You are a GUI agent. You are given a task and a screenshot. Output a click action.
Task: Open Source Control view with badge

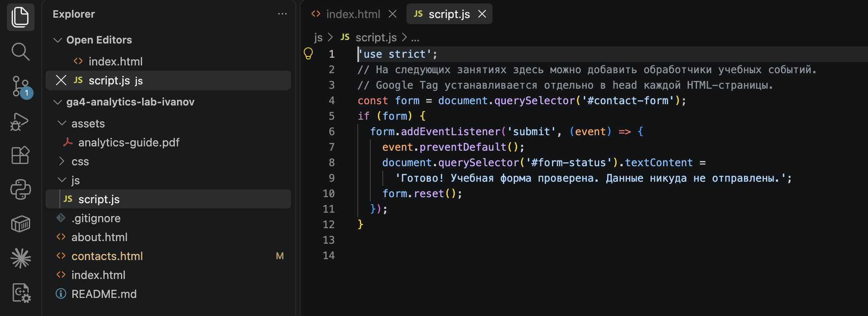click(20, 87)
